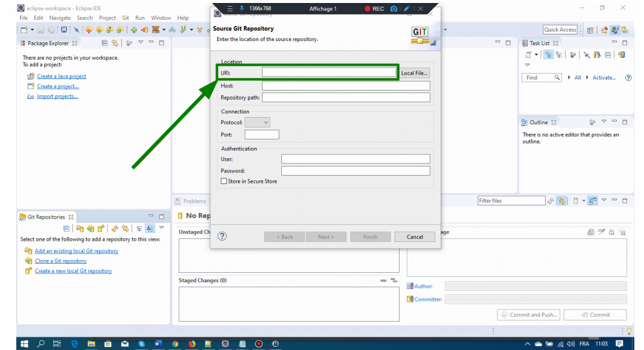Click the Refresh icon in Git Repositories toolbar
The image size is (644, 350).
tap(115, 228)
